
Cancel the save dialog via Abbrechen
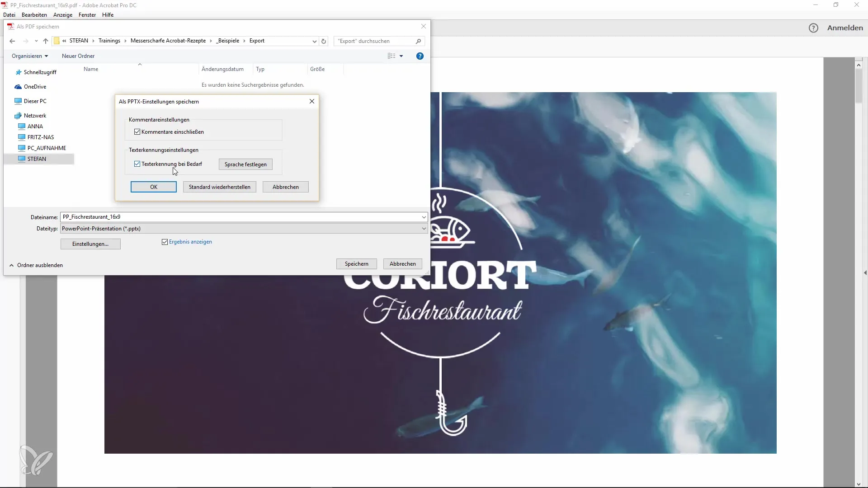[x=403, y=264]
